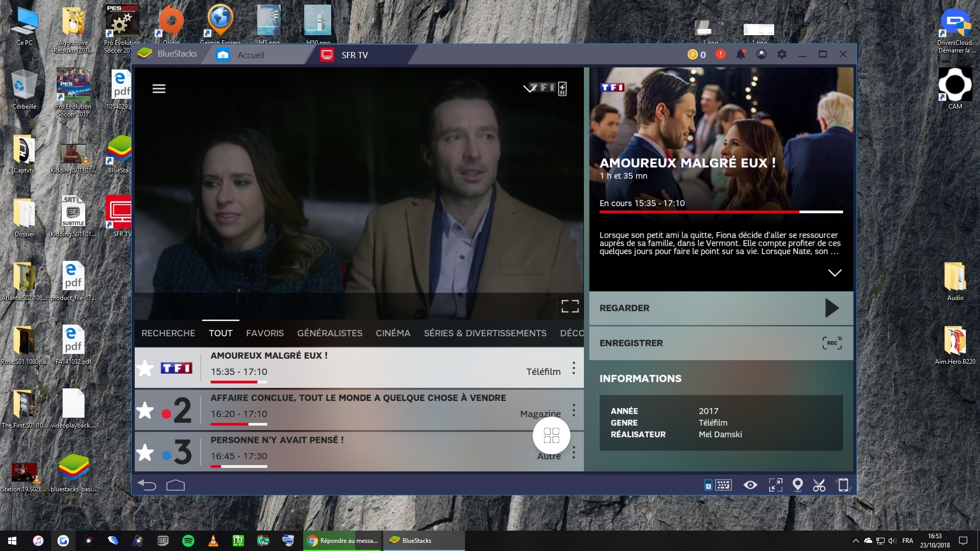The height and width of the screenshot is (551, 980).
Task: Click the En cours program progress bar
Action: click(721, 212)
